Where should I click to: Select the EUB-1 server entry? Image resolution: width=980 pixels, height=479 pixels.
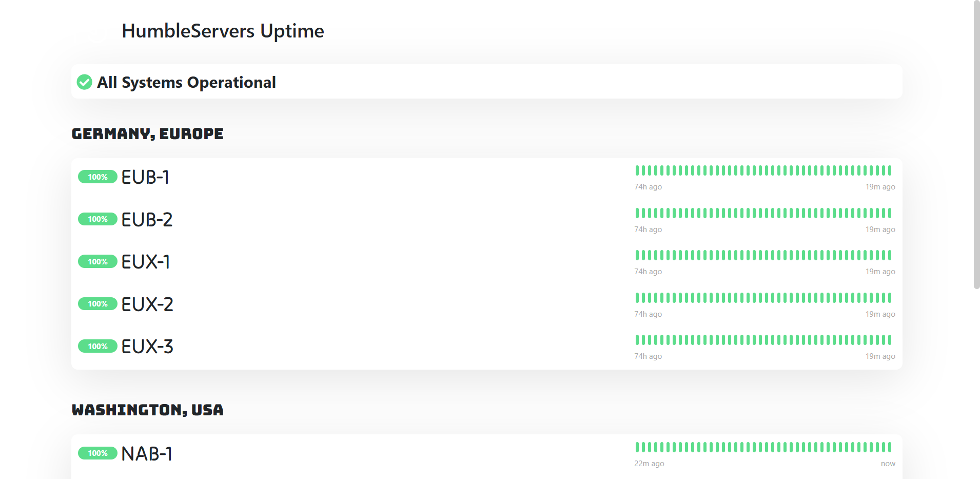coord(145,177)
